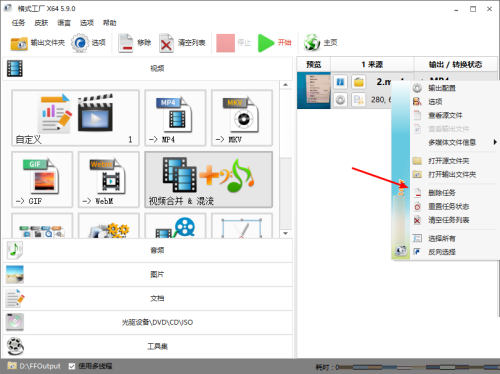Click the disc drive icon for DVD\CD\ISO

click(x=15, y=322)
